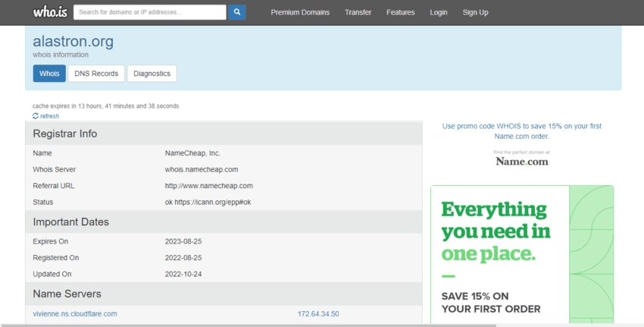Open the Premium Domains page

point(300,13)
